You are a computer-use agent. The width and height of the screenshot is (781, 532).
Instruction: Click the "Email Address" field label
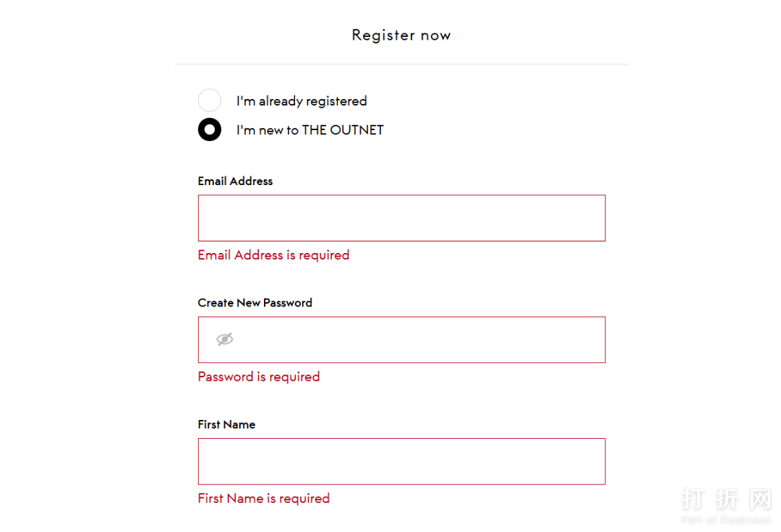pos(235,181)
